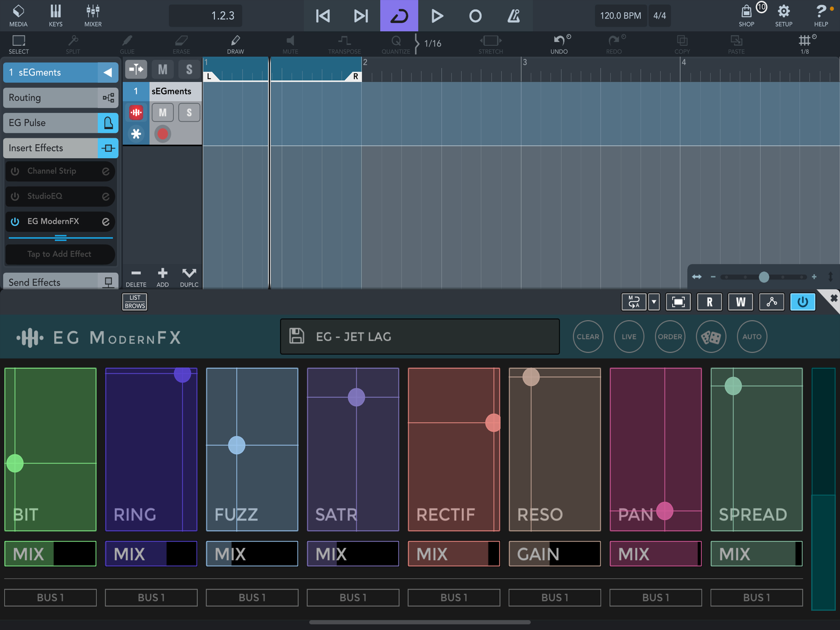Enable the metronome click
The width and height of the screenshot is (840, 630).
pos(513,16)
